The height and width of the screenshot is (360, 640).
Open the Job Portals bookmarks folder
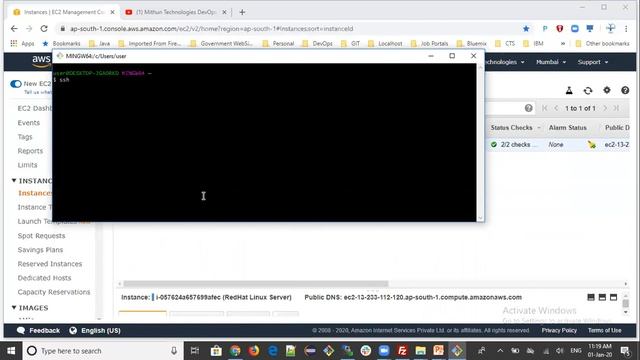[x=429, y=43]
